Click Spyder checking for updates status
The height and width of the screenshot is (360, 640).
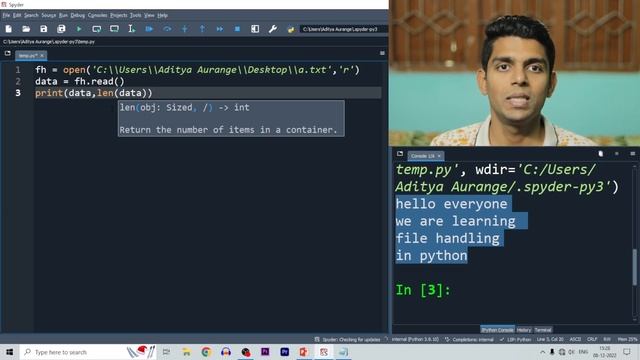[348, 339]
